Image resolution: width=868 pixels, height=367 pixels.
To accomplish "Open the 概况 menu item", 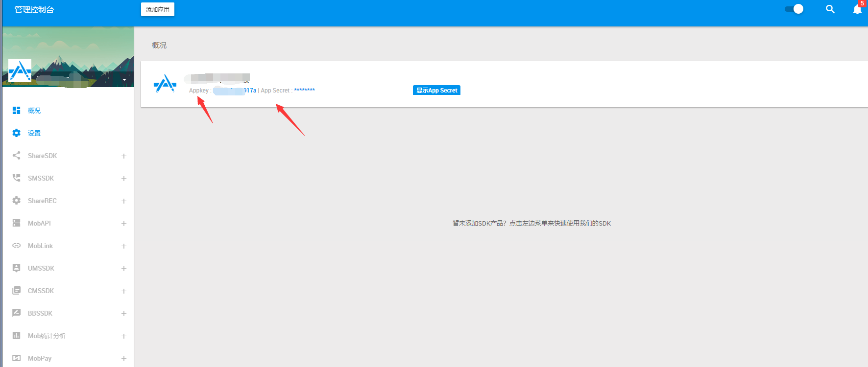I will click(x=34, y=111).
